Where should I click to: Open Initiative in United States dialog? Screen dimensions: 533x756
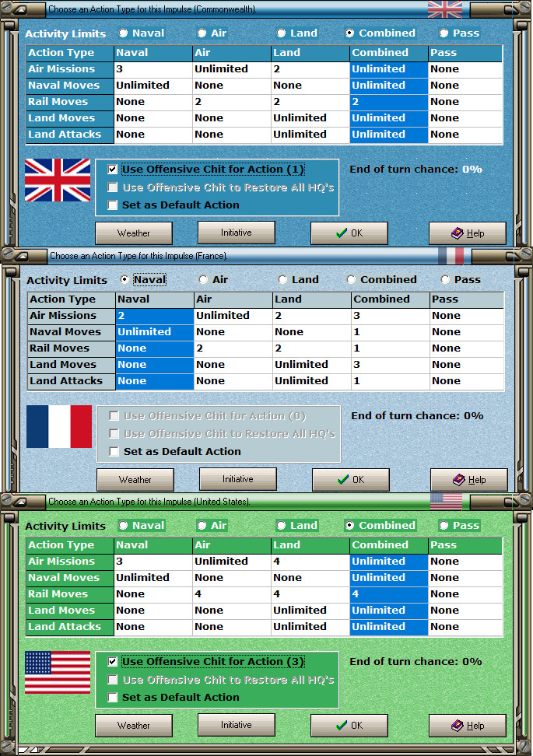pos(237,725)
